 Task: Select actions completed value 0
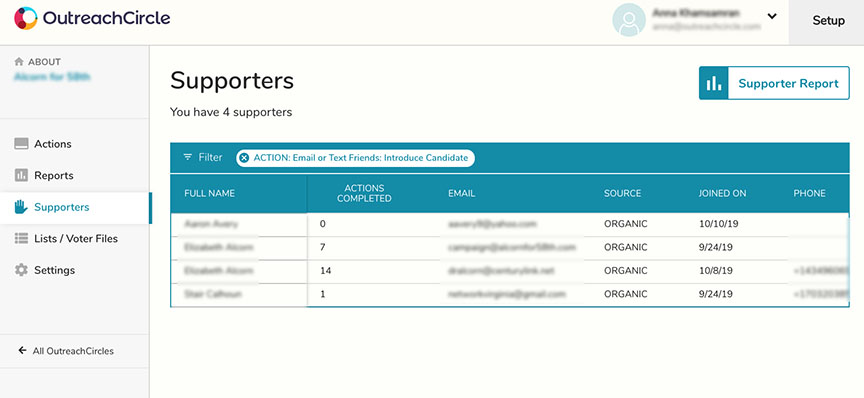coord(322,224)
